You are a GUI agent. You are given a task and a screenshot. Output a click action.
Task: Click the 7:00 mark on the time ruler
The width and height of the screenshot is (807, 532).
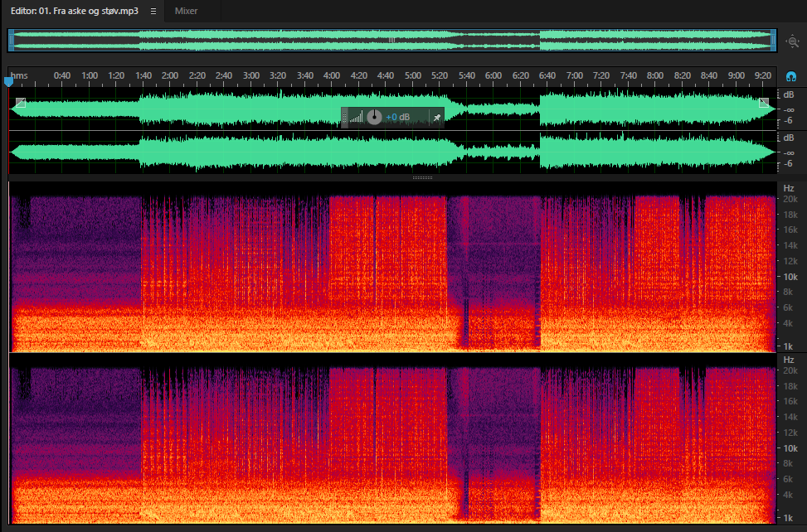pyautogui.click(x=575, y=75)
